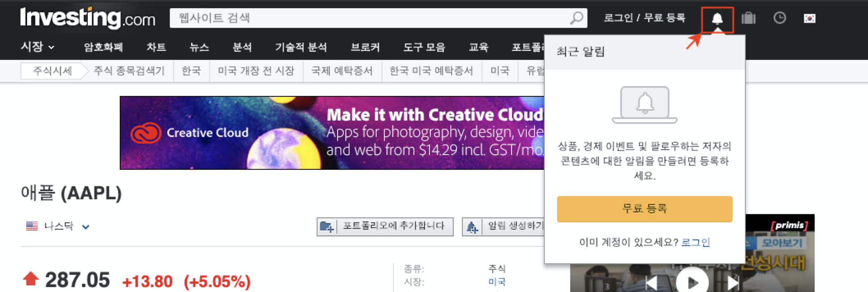The height and width of the screenshot is (292, 868).
Task: Open the portfolio briefcase icon
Action: pyautogui.click(x=748, y=18)
